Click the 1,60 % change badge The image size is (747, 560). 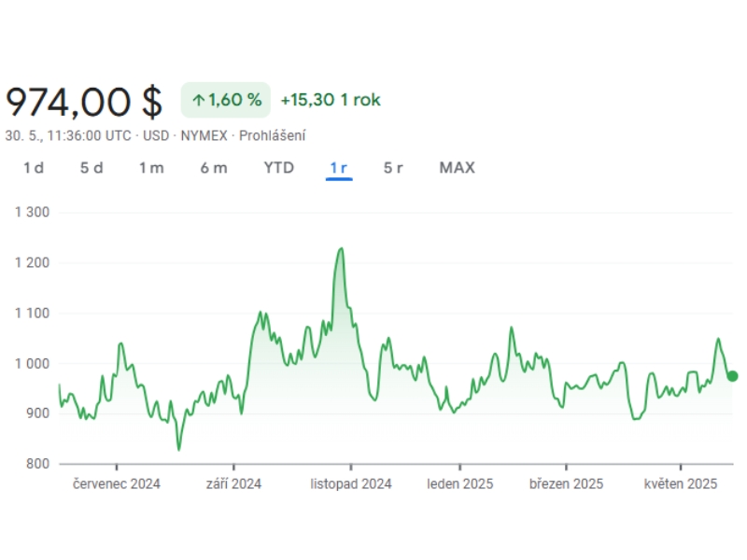point(226,100)
